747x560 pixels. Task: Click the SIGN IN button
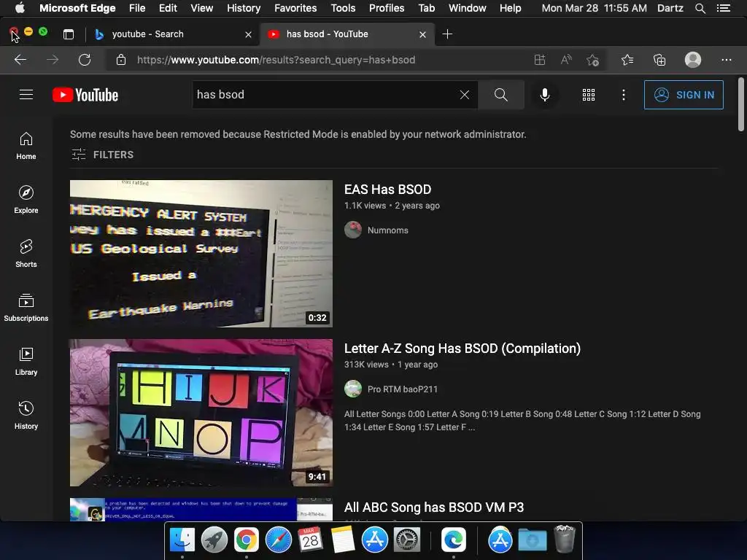(x=684, y=95)
